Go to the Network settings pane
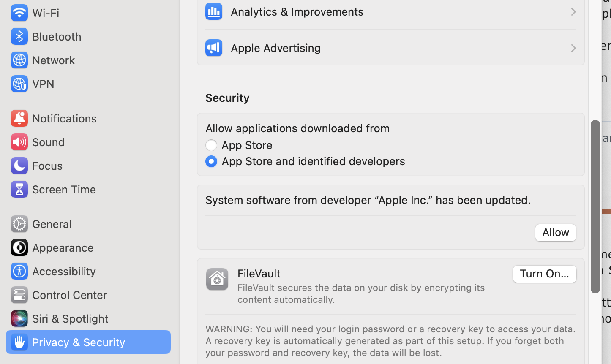The width and height of the screenshot is (611, 364). 88,60
